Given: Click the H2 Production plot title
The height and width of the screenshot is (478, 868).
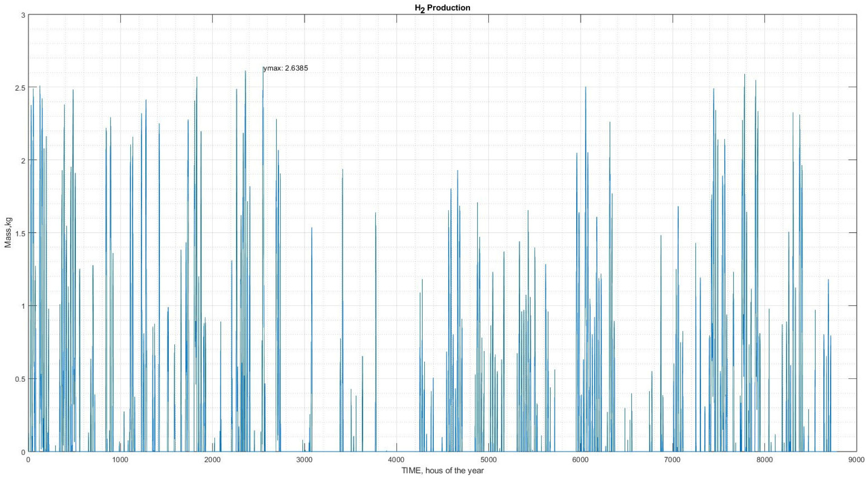Looking at the screenshot, I should [x=442, y=8].
